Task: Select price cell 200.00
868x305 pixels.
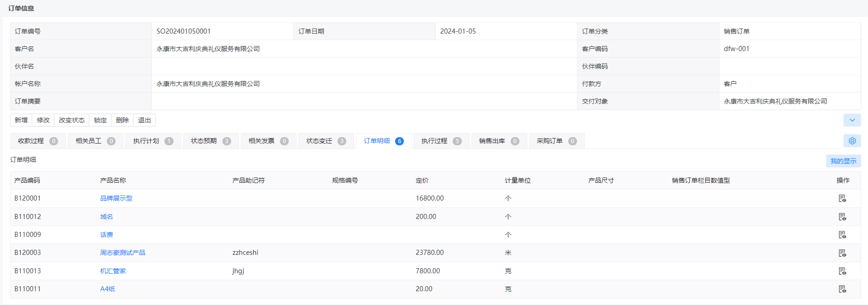Action: 426,217
